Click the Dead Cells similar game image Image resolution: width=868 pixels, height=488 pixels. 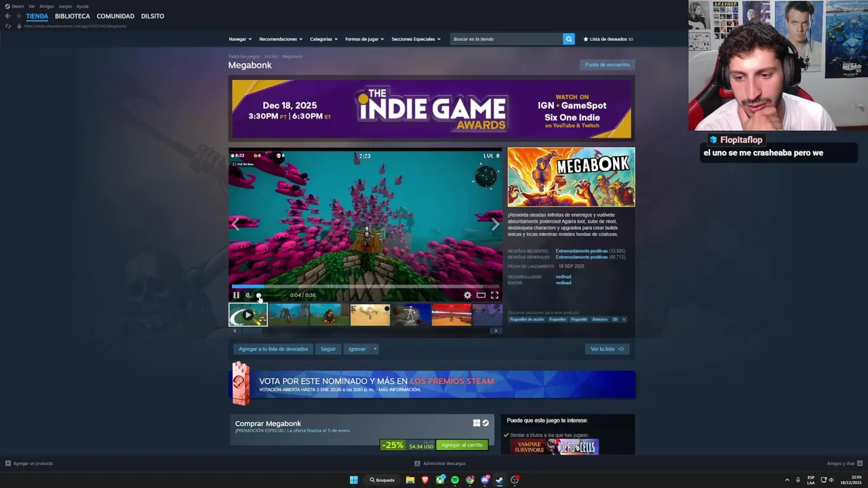577,447
